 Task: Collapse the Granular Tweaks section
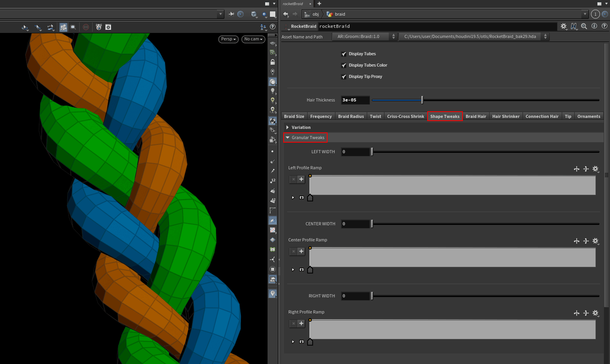pyautogui.click(x=288, y=138)
